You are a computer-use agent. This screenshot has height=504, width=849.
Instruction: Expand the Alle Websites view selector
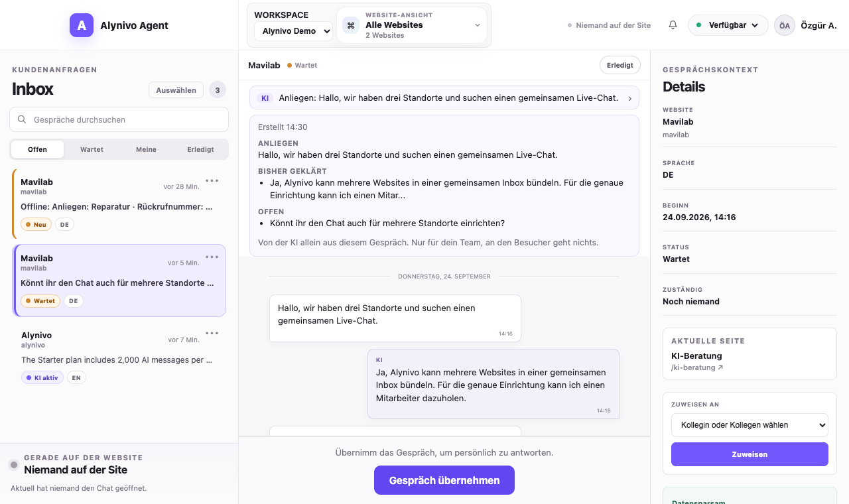click(x=412, y=25)
